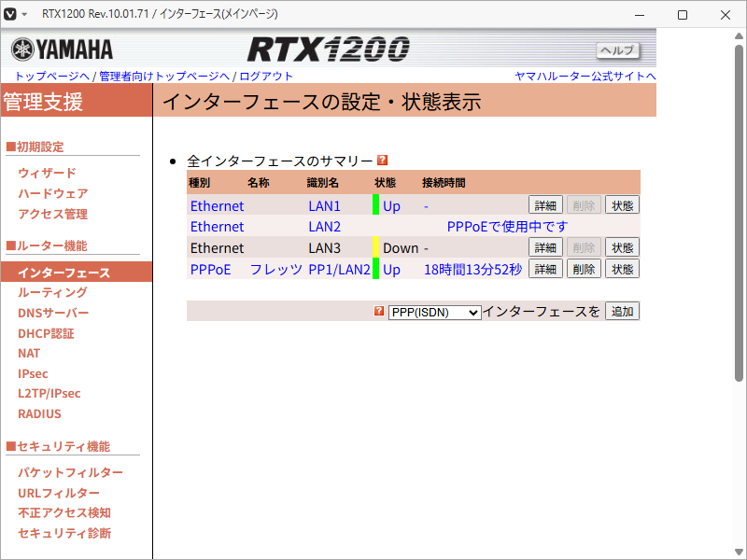Go to トップページへ link
The image size is (747, 560).
click(x=52, y=77)
